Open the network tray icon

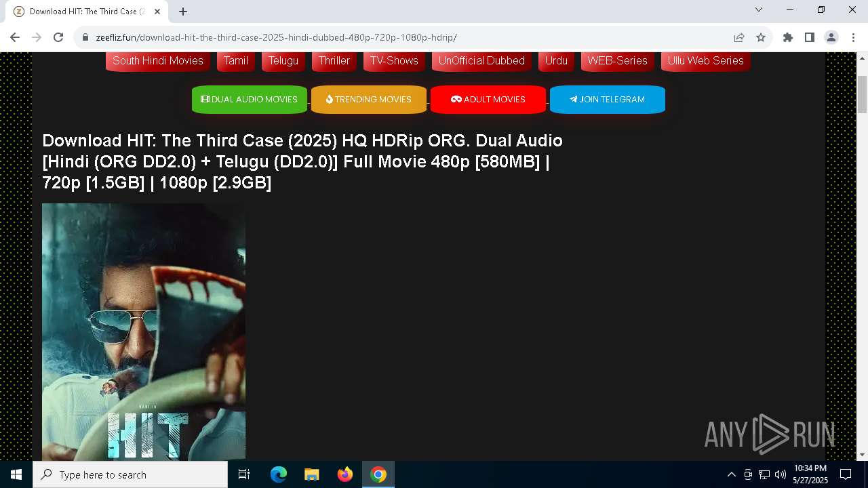click(x=764, y=474)
